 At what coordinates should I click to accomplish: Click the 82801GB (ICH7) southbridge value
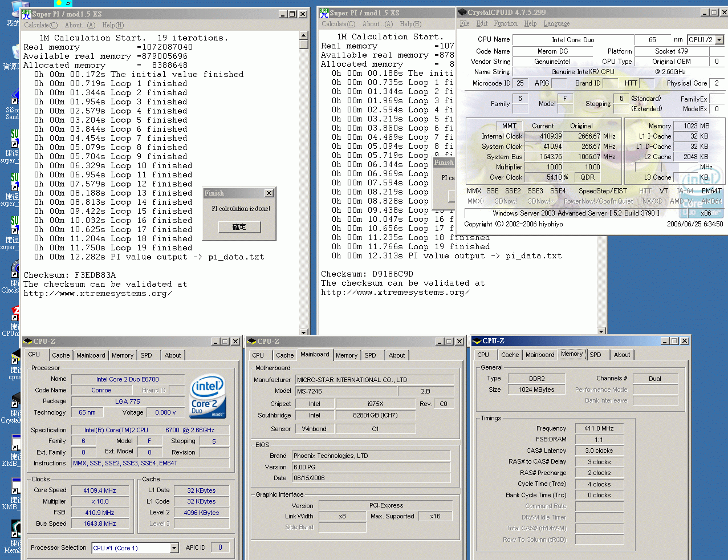point(376,415)
